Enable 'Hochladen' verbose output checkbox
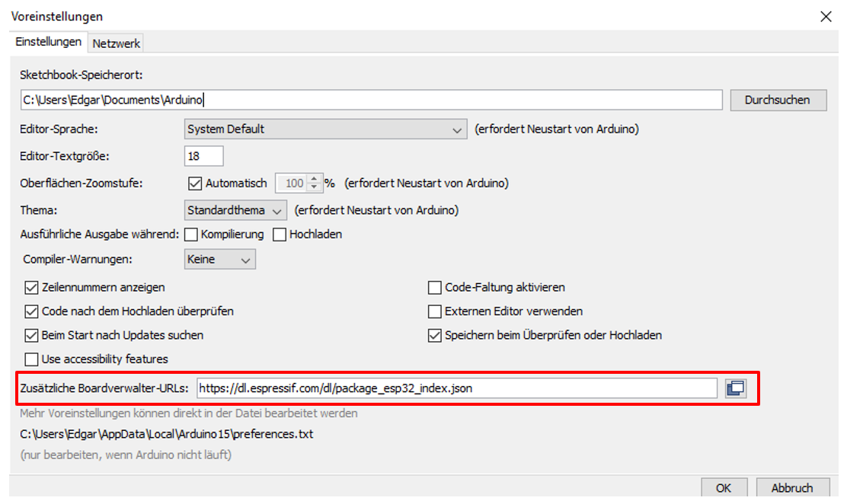 click(x=279, y=234)
